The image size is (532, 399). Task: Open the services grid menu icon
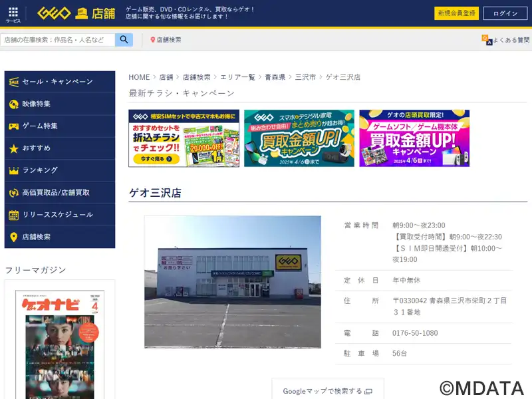(x=13, y=13)
